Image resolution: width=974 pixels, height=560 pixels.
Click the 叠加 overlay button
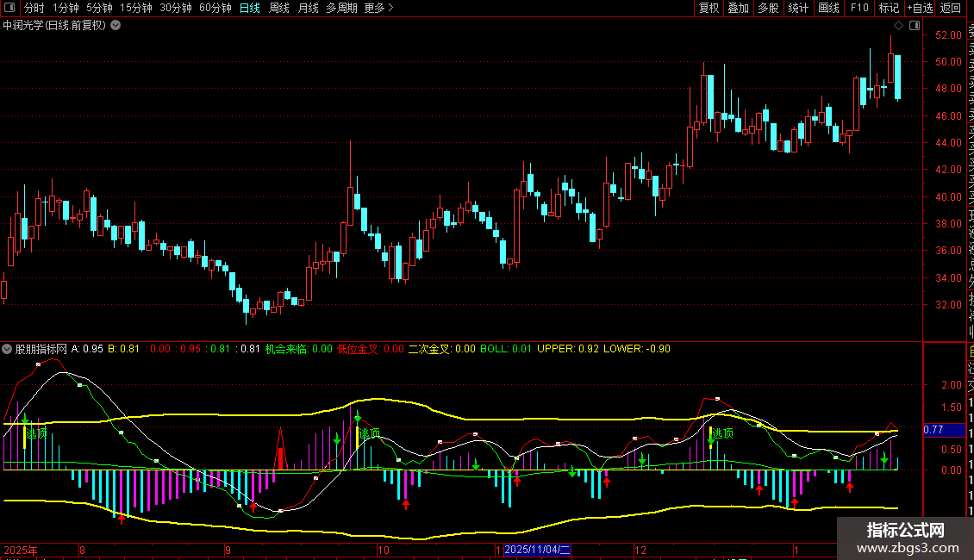pyautogui.click(x=739, y=8)
